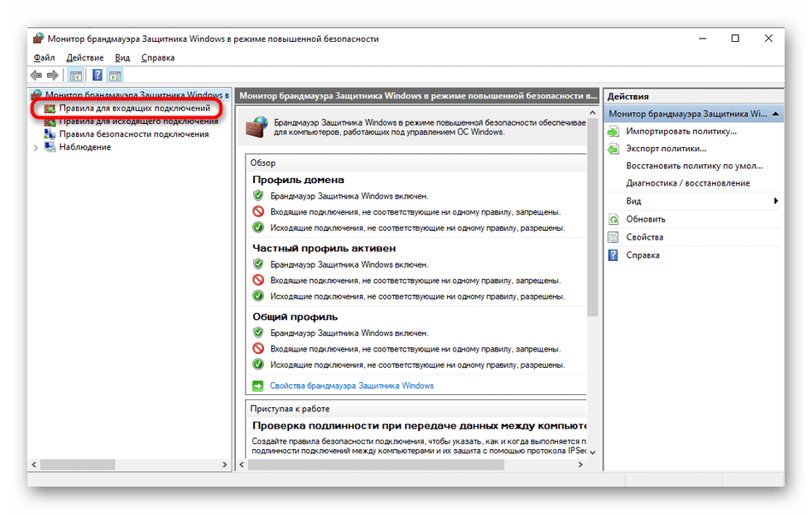
Task: Click the connection security rules tree icon
Action: [50, 133]
